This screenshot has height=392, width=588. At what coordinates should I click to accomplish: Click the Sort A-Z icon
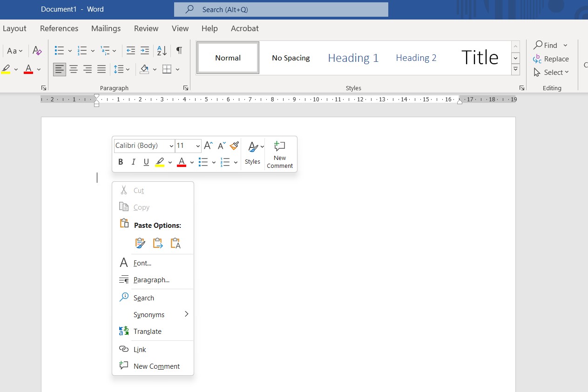[162, 51]
